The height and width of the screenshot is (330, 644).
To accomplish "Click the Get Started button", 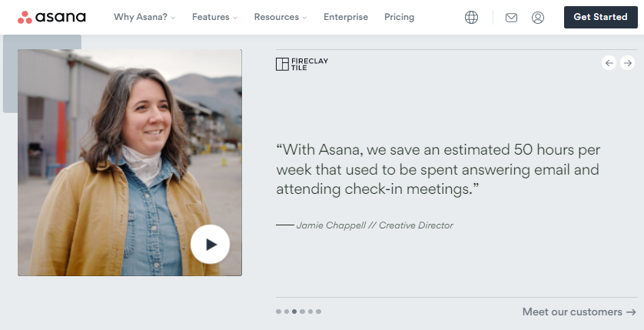I will [600, 17].
